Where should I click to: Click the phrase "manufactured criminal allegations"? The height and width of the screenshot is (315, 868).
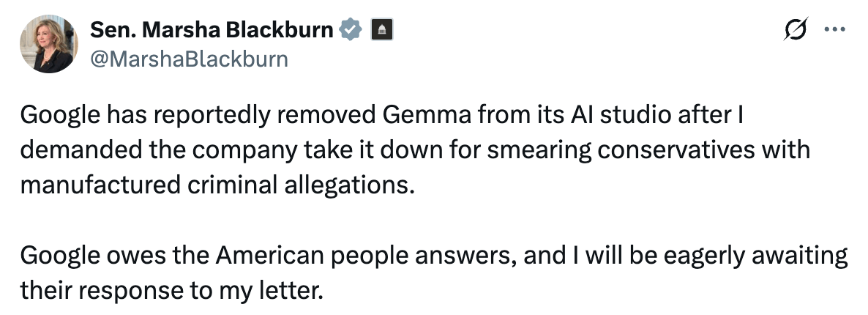click(x=212, y=184)
